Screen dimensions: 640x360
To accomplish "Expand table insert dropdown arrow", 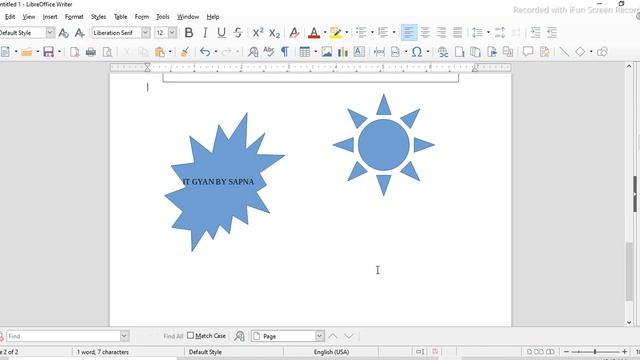I will point(316,52).
